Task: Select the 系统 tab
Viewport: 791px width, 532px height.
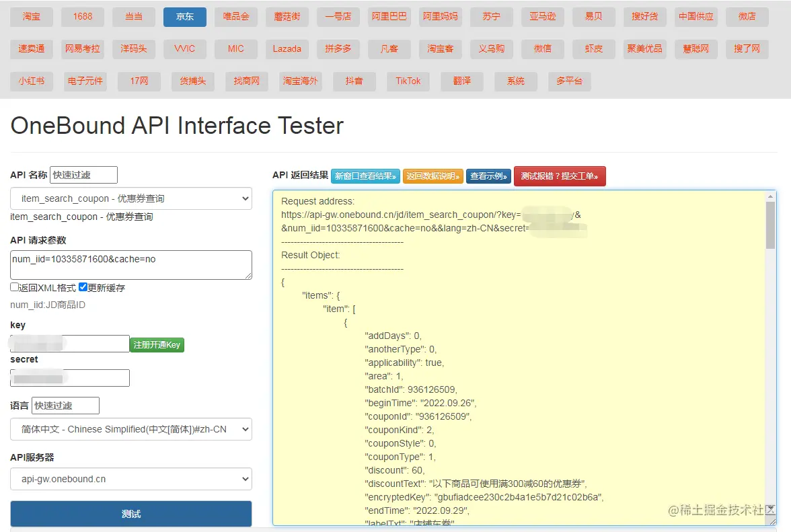Action: (x=515, y=81)
